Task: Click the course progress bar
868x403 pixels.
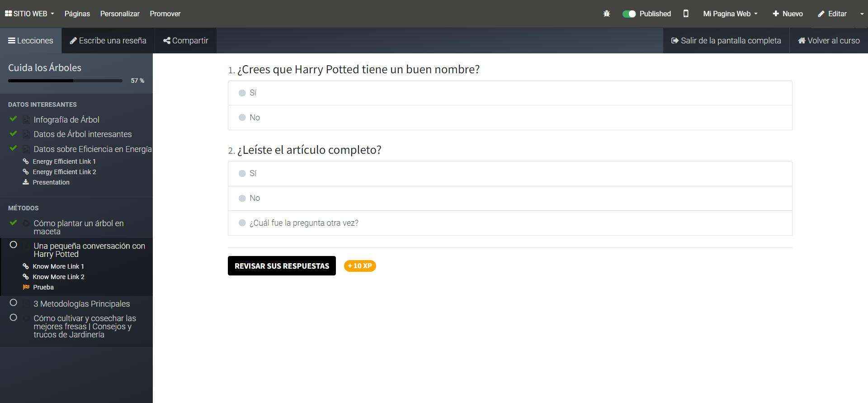Action: [x=65, y=81]
